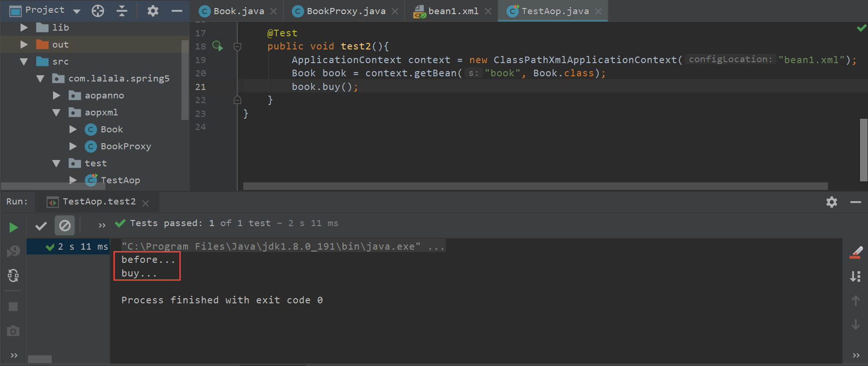Expand TestAop class node
This screenshot has height=366, width=868.
(73, 180)
